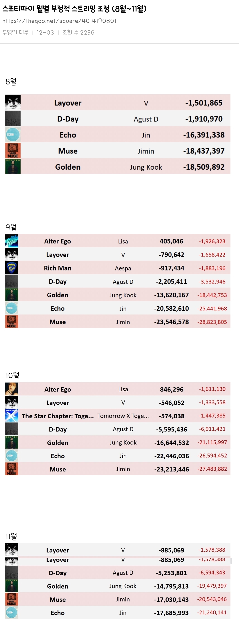This screenshot has width=239, height=644.
Task: Click the 조회 수 2256 view count
Action: (78, 33)
